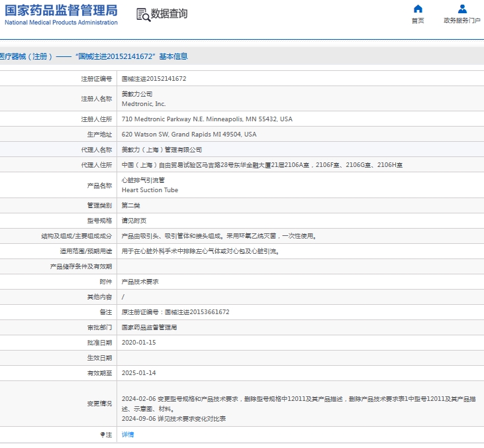The image size is (484, 448).
Task: Click address 710 Medtronic Parkway N.E. Minneapolis
Action: 207,119
